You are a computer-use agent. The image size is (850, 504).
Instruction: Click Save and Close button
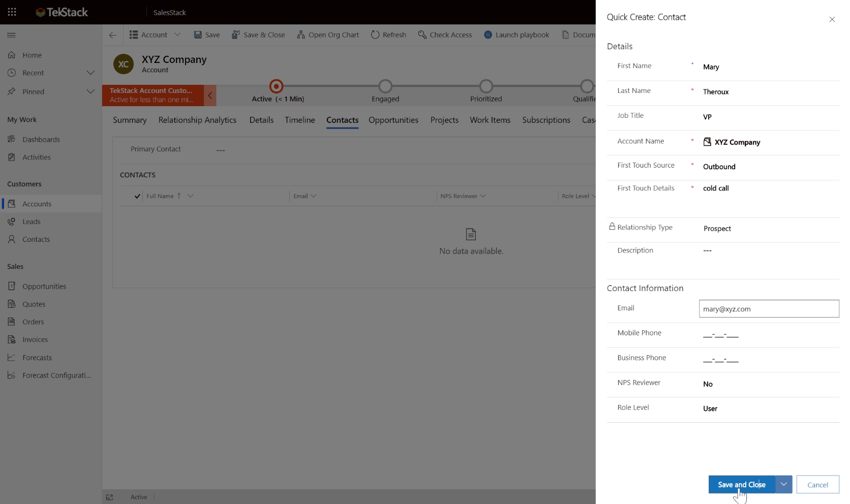[742, 485]
